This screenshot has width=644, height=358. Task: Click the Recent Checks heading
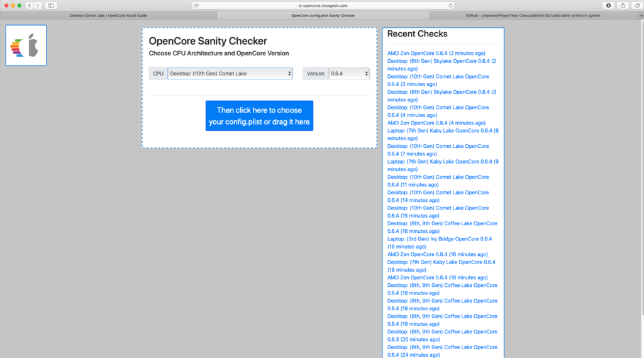(x=417, y=34)
